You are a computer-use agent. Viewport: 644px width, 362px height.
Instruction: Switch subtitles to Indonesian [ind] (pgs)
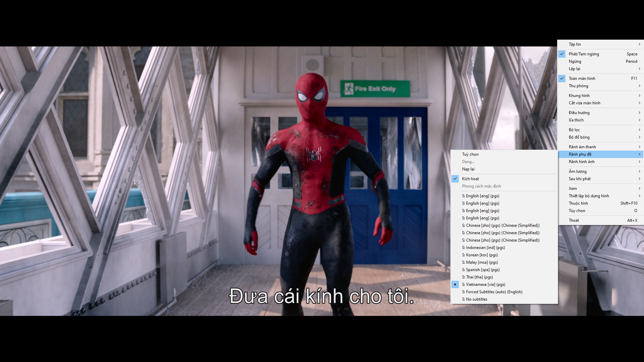(504, 248)
